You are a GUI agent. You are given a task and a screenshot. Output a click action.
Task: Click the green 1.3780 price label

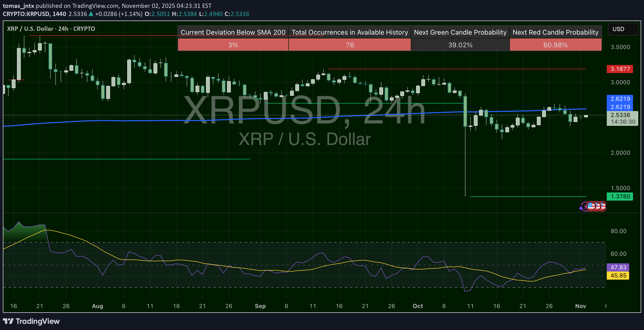click(x=620, y=197)
